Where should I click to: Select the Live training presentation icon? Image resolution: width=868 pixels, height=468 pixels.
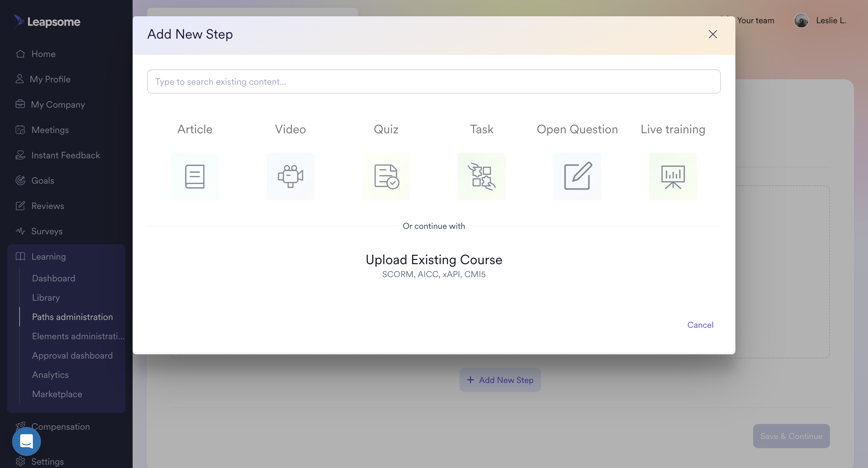(673, 176)
